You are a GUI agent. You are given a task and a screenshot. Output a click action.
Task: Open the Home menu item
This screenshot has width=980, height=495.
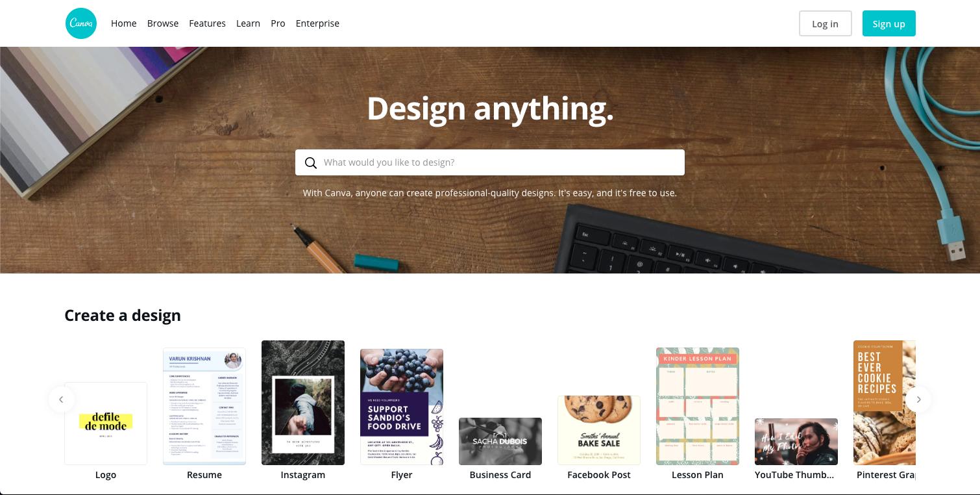coord(123,23)
